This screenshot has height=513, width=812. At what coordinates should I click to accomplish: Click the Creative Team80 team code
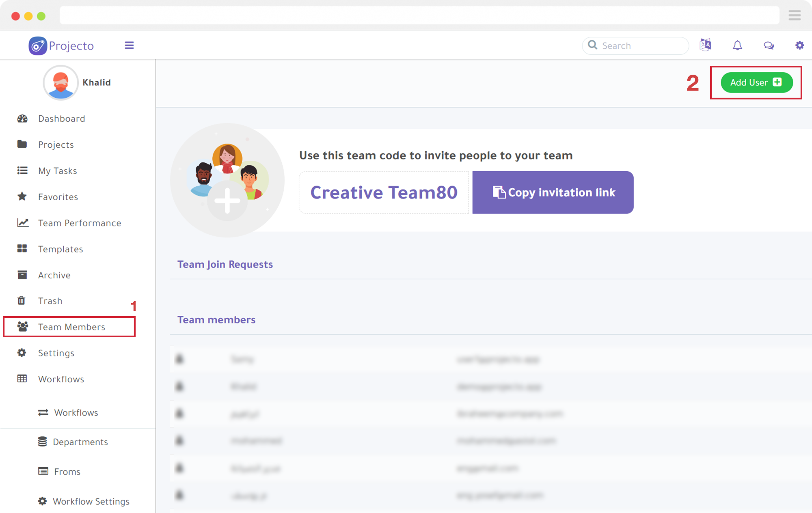(384, 192)
